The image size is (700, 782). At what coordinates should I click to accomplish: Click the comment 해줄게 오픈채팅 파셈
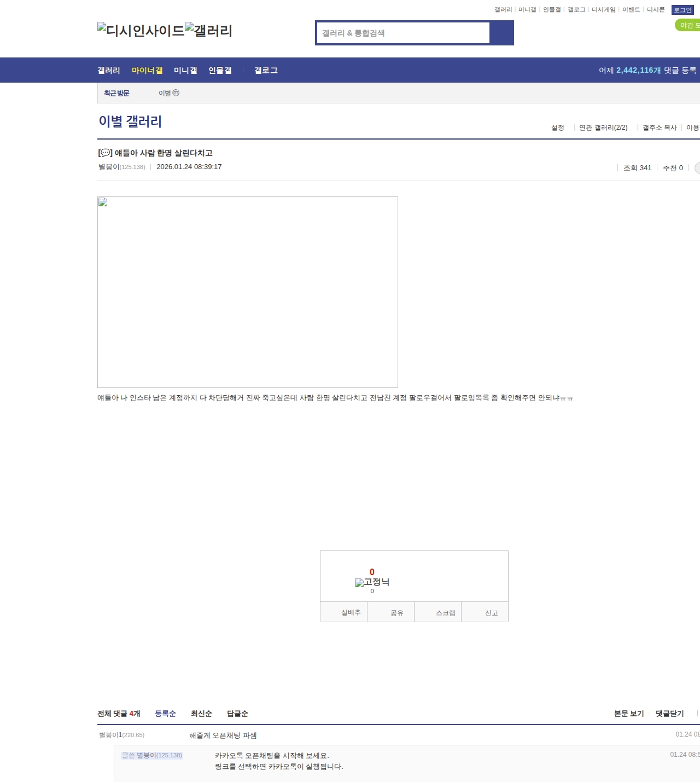point(223,735)
